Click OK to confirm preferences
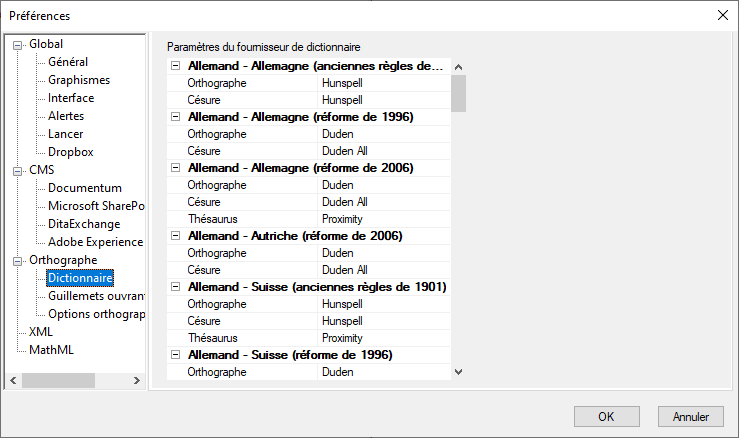This screenshot has height=438, width=739. (x=606, y=416)
